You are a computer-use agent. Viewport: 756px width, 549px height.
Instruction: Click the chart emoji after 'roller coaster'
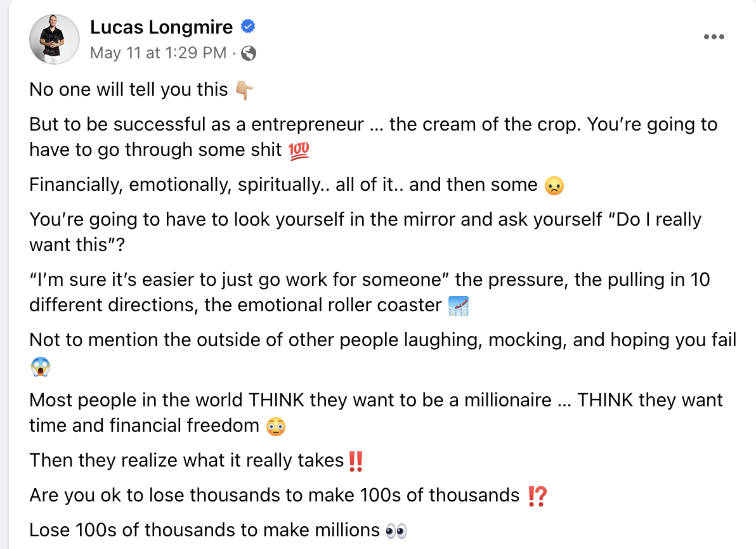tap(458, 306)
